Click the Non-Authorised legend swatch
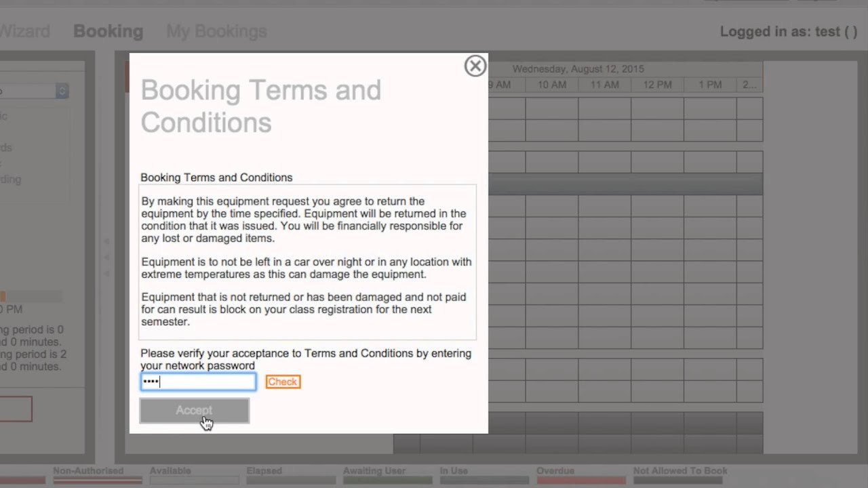 pyautogui.click(x=98, y=480)
